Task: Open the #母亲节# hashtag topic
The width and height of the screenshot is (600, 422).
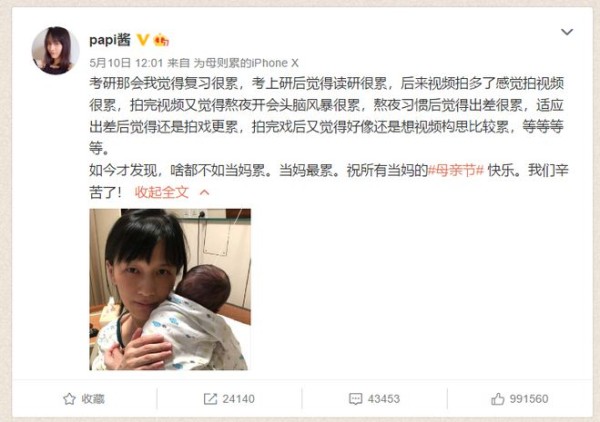Action: coord(456,170)
